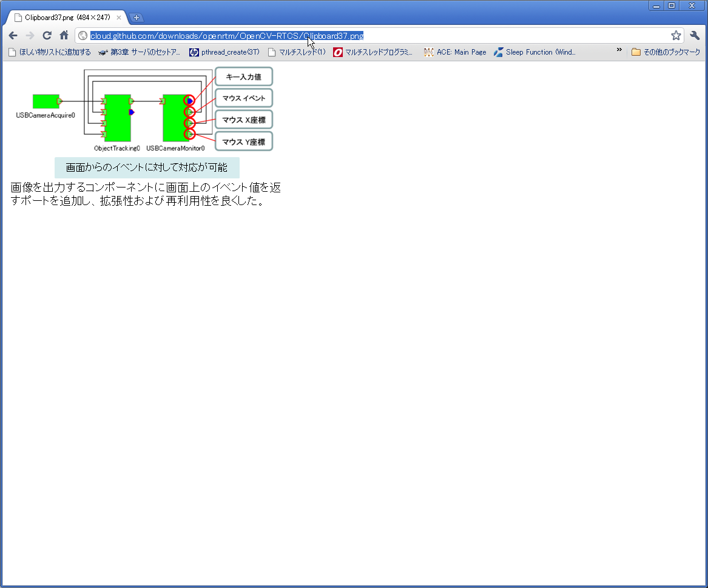Expand hidden bookmarks chevron

619,50
